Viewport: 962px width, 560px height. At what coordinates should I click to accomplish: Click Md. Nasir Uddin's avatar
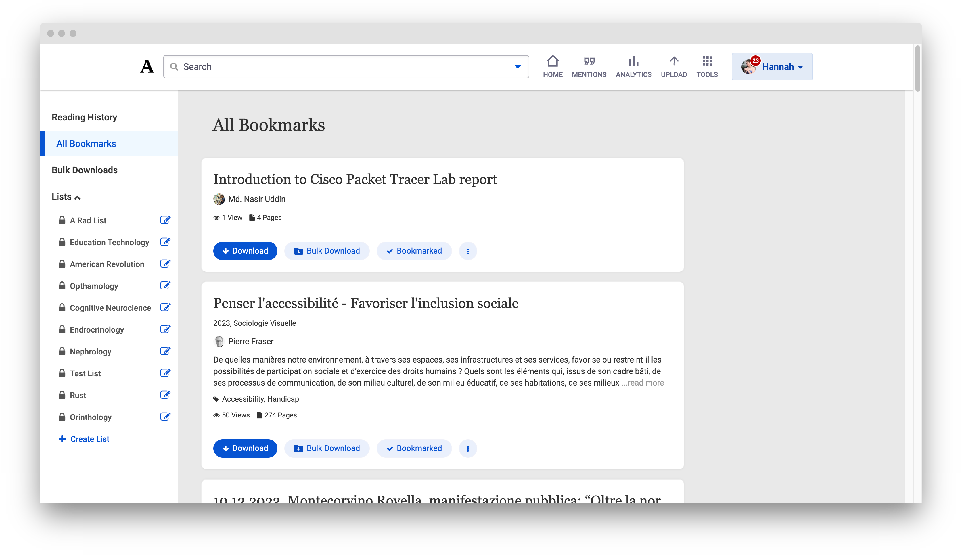(219, 199)
